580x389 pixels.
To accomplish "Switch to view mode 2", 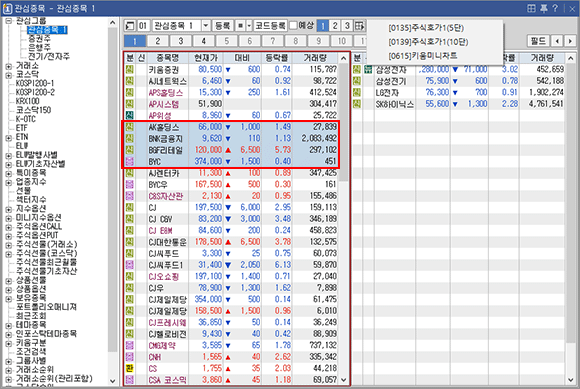I will 334,26.
